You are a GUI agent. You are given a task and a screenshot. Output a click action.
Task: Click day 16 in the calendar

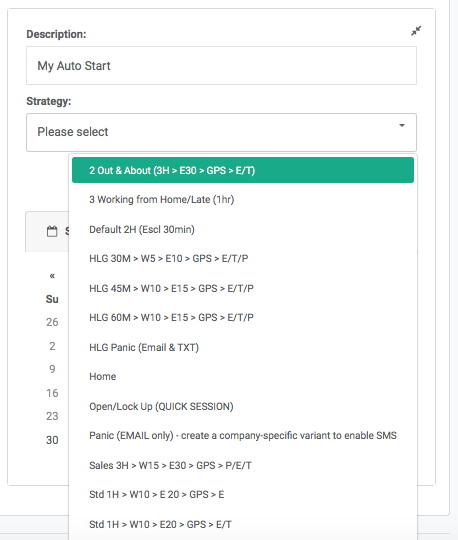tap(52, 393)
